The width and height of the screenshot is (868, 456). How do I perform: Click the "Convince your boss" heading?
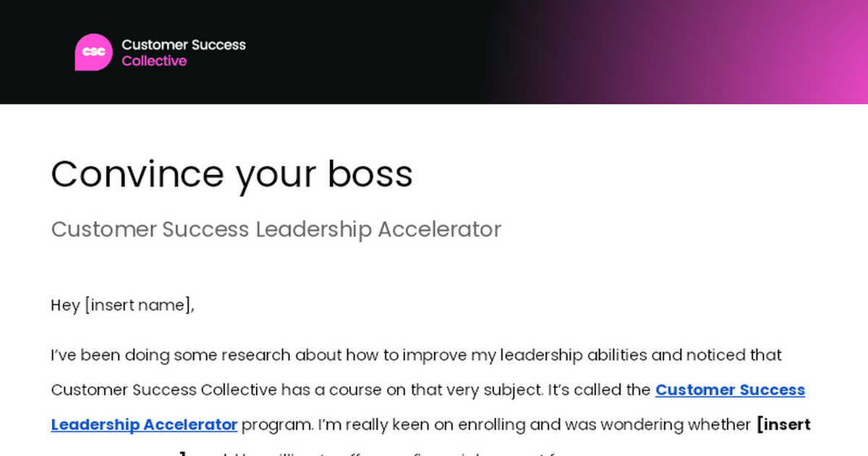(x=231, y=174)
